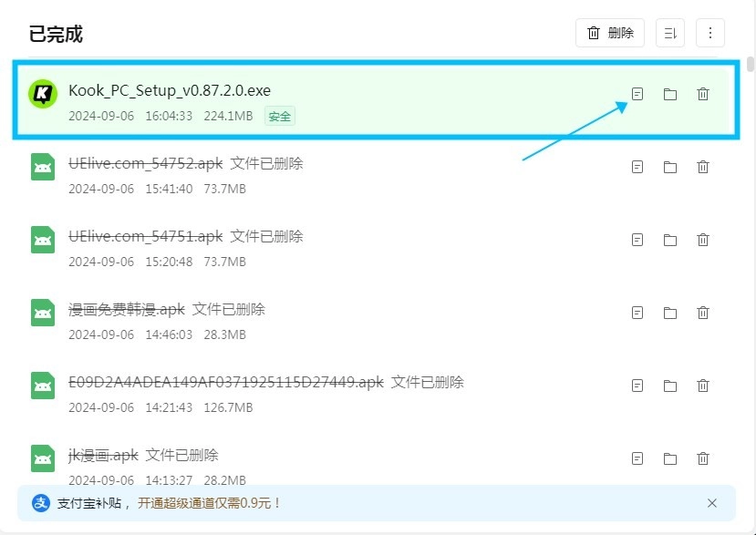Delete the E09D2A4ADEA149AF0371925115D27449.apk entry
The image size is (756, 535).
703,386
